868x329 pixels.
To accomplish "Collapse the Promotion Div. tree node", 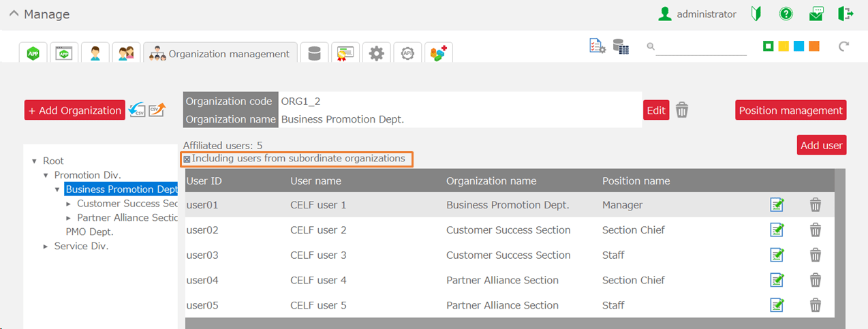I will pos(46,176).
